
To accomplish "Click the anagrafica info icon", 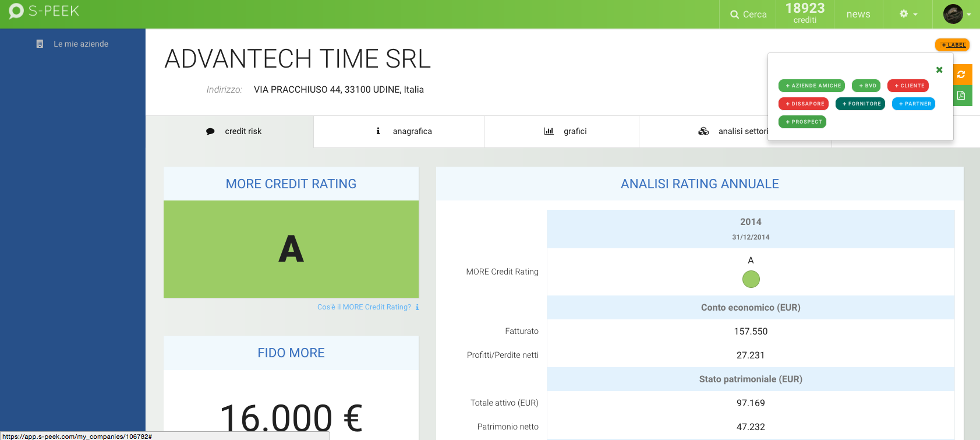I will (x=378, y=131).
